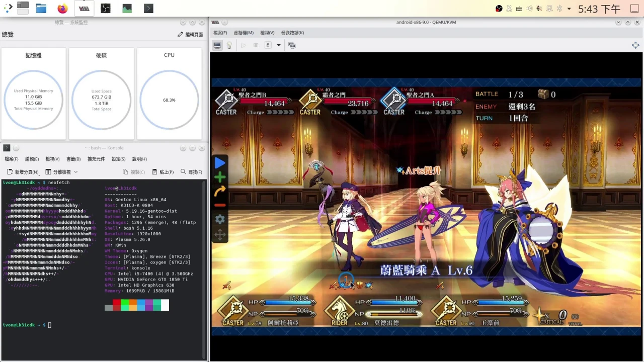Viewport: 644px width, 362px height.
Task: Click 尋找(F) in the Konsole toolbar
Action: click(192, 171)
